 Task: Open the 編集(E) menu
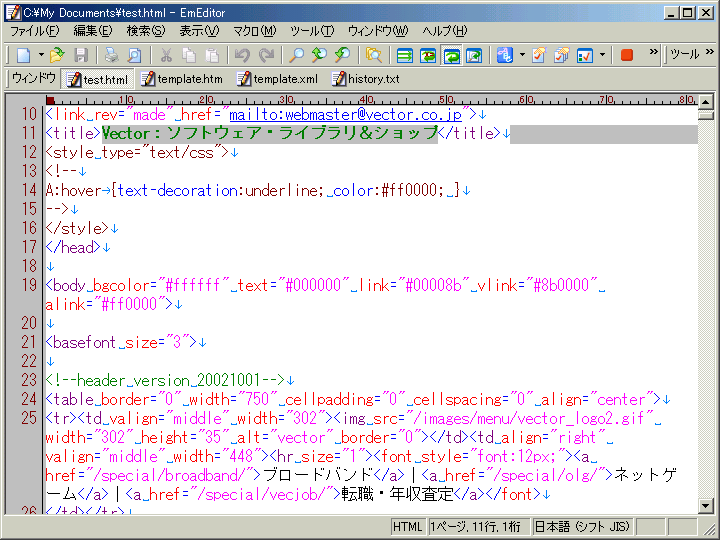[x=93, y=31]
